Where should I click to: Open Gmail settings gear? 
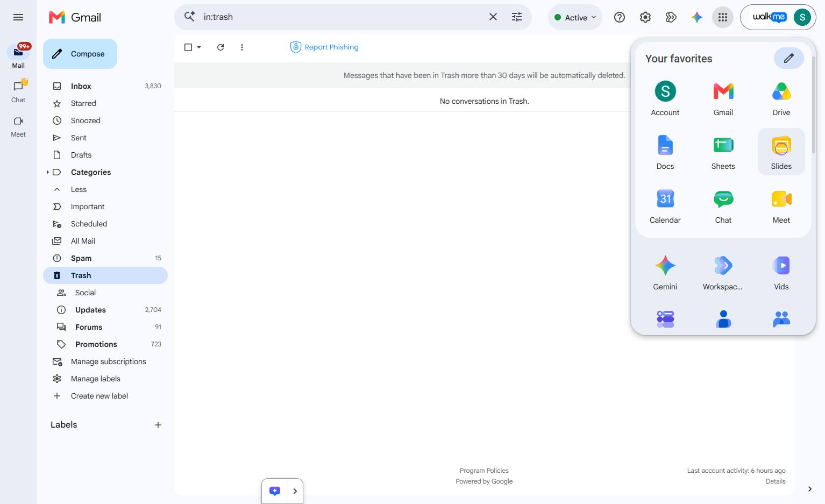pos(645,17)
